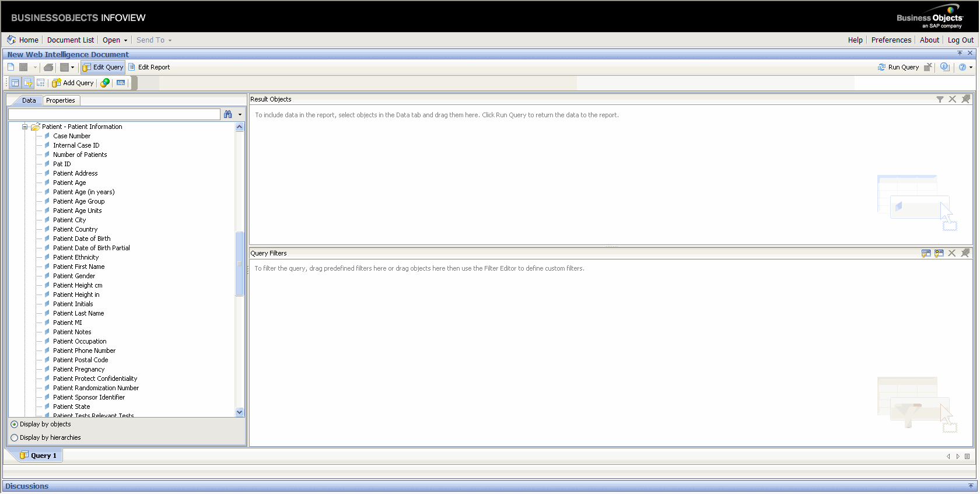Select the Properties tab
This screenshot has height=494, width=980.
[61, 100]
